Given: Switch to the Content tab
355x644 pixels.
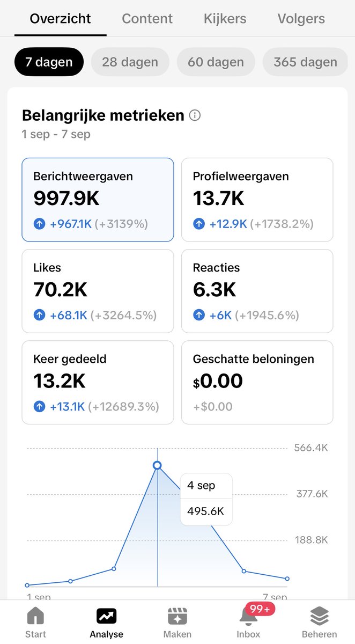Looking at the screenshot, I should point(147,19).
